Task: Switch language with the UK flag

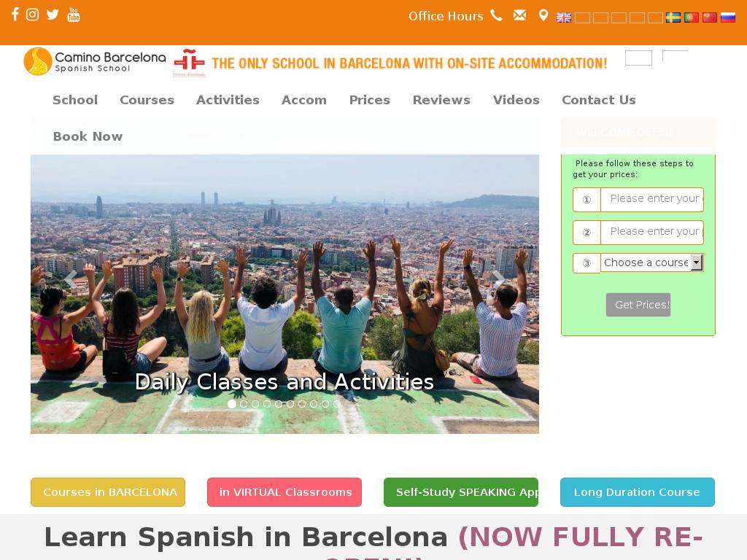Action: coord(564,17)
